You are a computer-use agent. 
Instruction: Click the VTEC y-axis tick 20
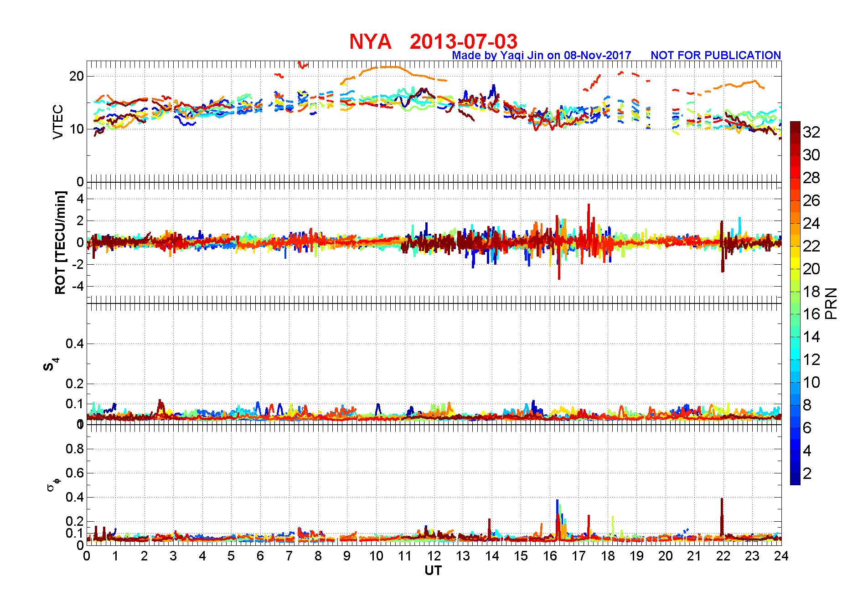[77, 76]
